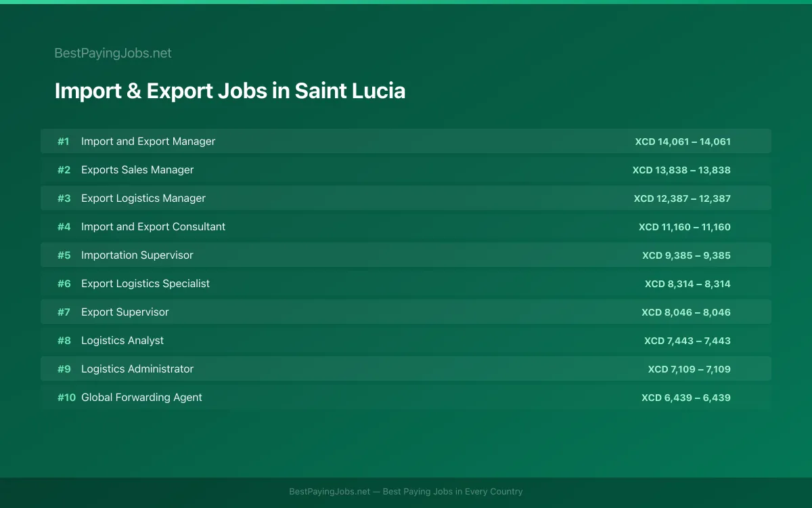Click the #2 rank number

coord(64,170)
